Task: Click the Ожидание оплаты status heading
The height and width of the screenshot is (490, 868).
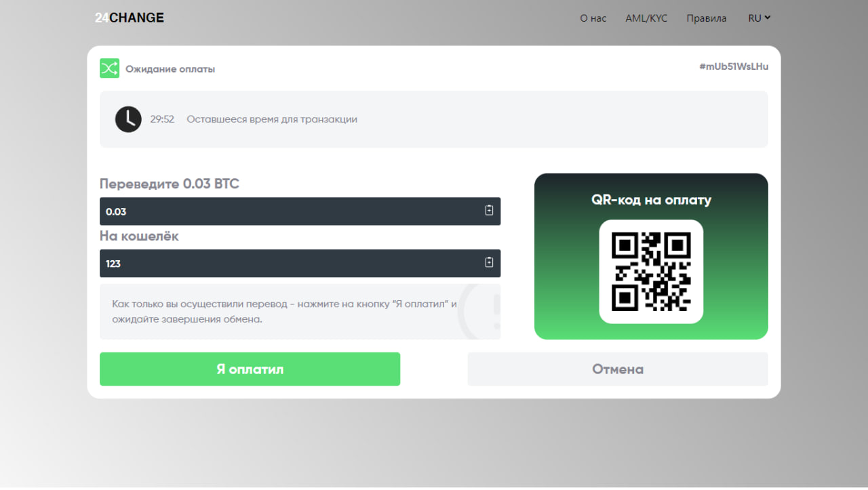Action: tap(170, 69)
